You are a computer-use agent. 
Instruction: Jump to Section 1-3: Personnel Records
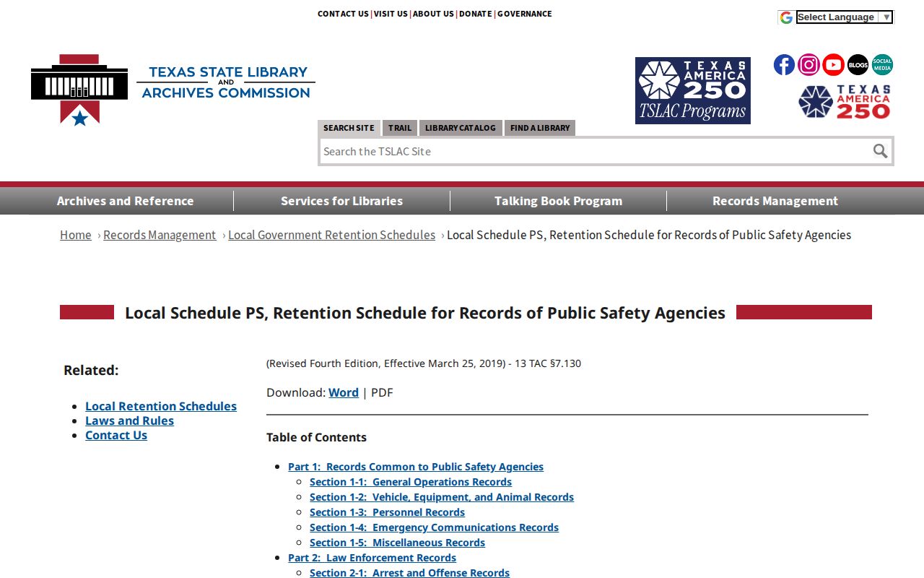(387, 512)
